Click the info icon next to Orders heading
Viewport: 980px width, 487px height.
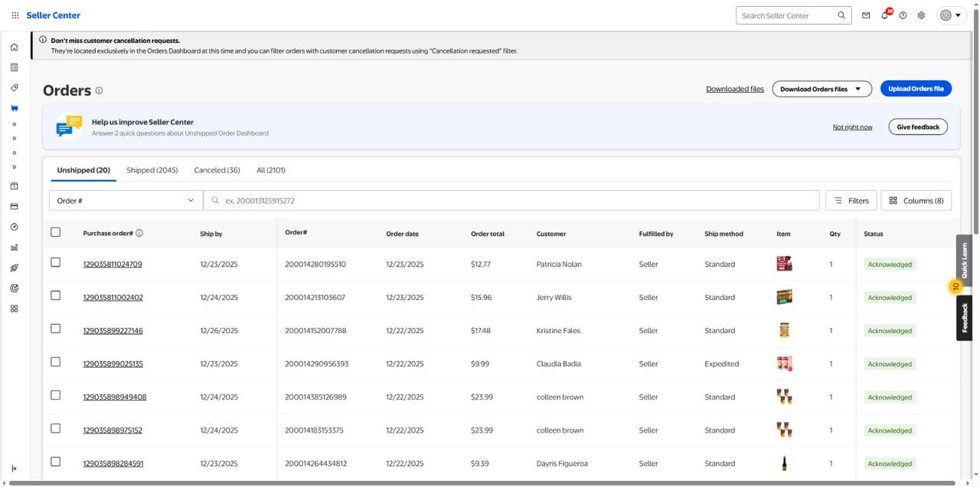[99, 90]
